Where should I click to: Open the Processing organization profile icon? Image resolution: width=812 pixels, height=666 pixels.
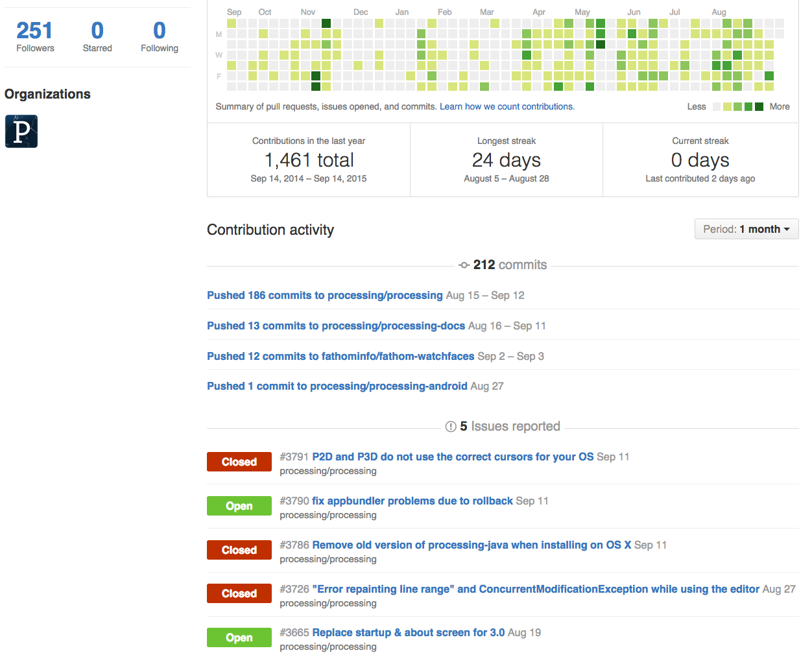point(21,131)
